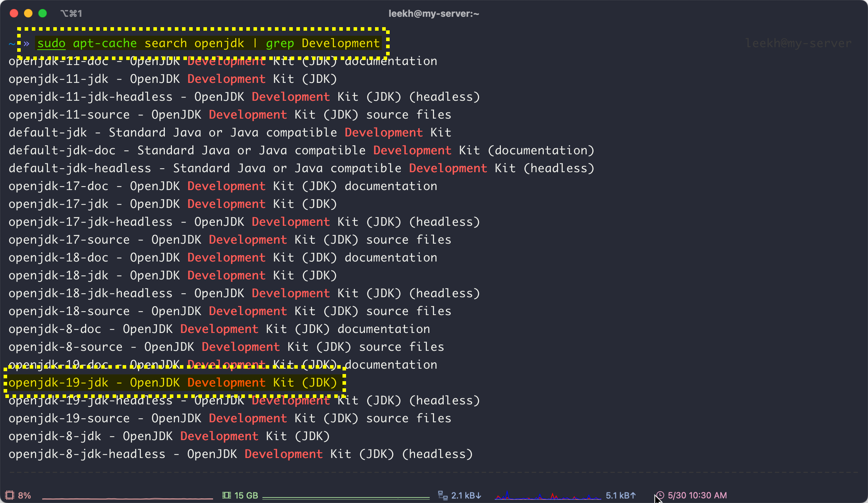Click the openjdk-8-jdk - OpenJDK line
The height and width of the screenshot is (503, 868).
coord(169,436)
